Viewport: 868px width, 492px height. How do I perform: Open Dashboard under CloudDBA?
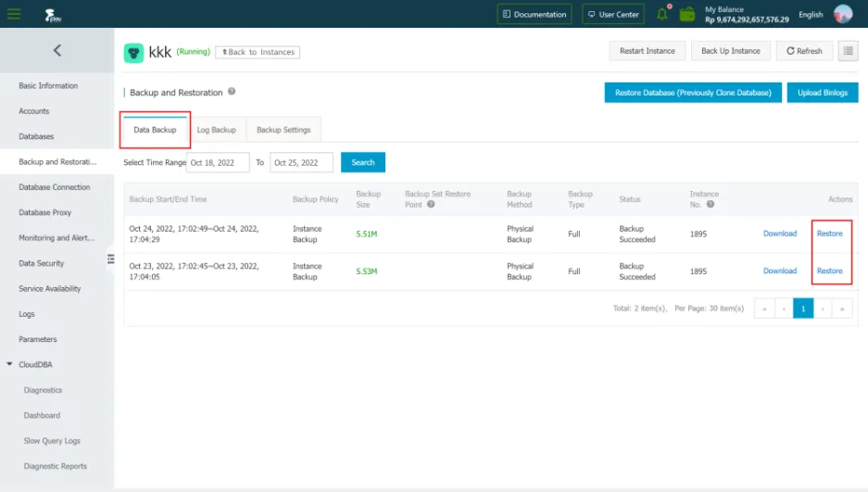(42, 416)
